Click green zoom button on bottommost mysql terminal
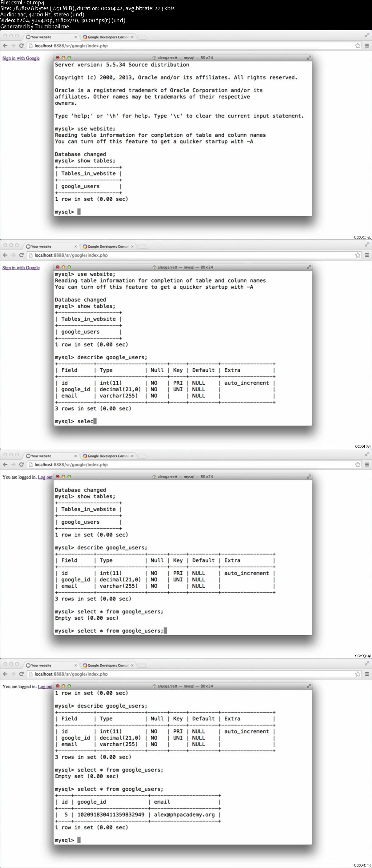 [x=69, y=686]
